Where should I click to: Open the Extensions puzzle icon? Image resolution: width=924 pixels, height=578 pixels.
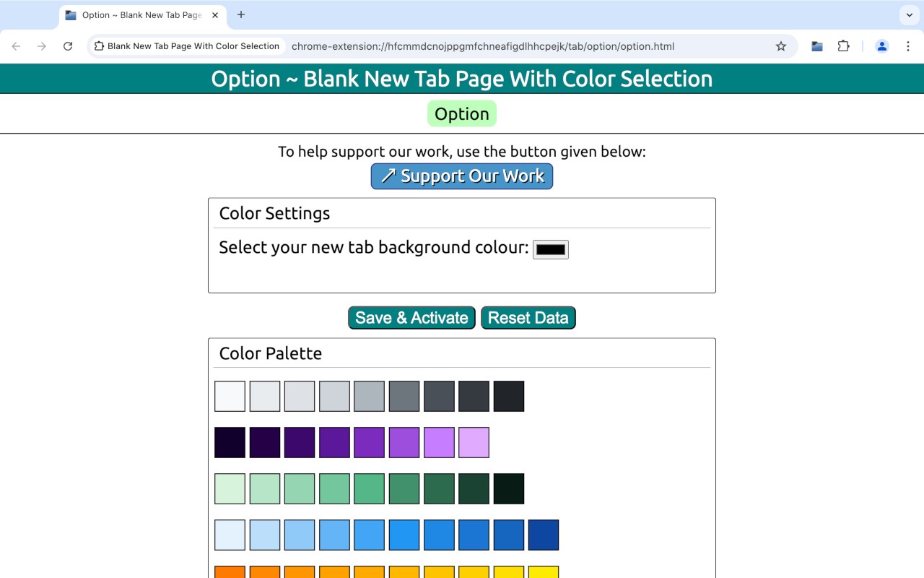[843, 46]
